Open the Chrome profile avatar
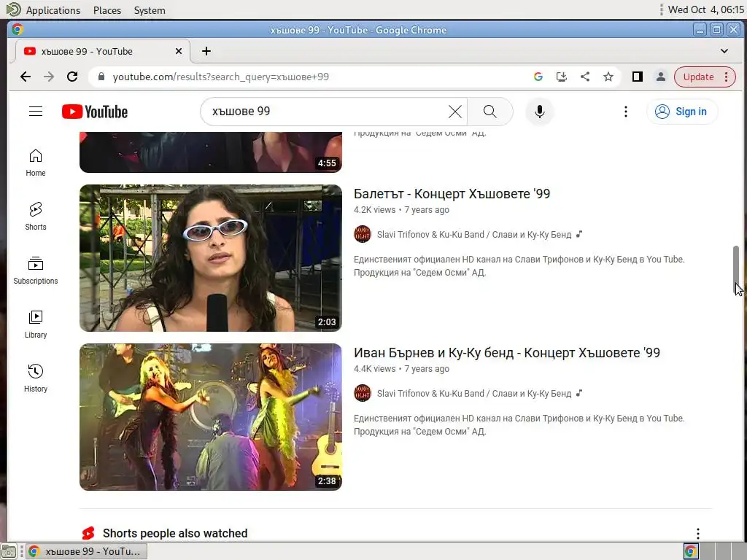Viewport: 747px width, 560px height. [661, 77]
